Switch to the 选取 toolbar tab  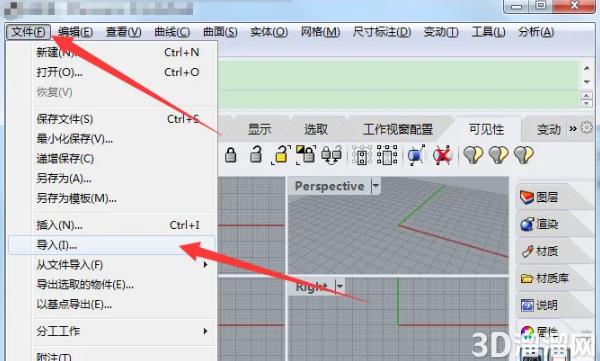point(316,129)
